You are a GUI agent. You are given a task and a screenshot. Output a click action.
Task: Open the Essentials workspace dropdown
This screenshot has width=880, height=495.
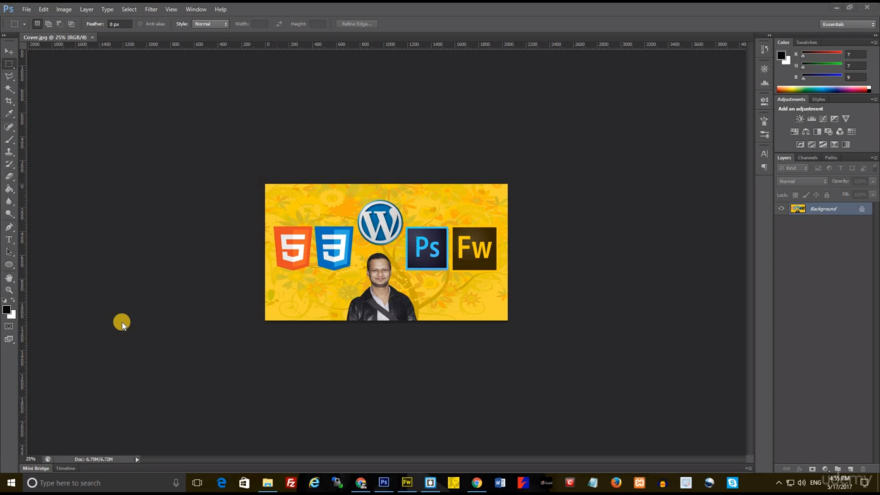click(847, 23)
